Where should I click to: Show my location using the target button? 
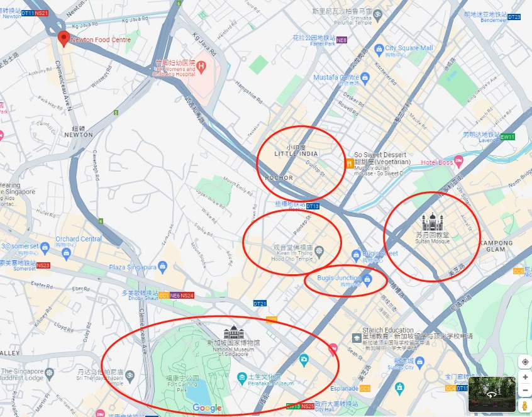[525, 362]
